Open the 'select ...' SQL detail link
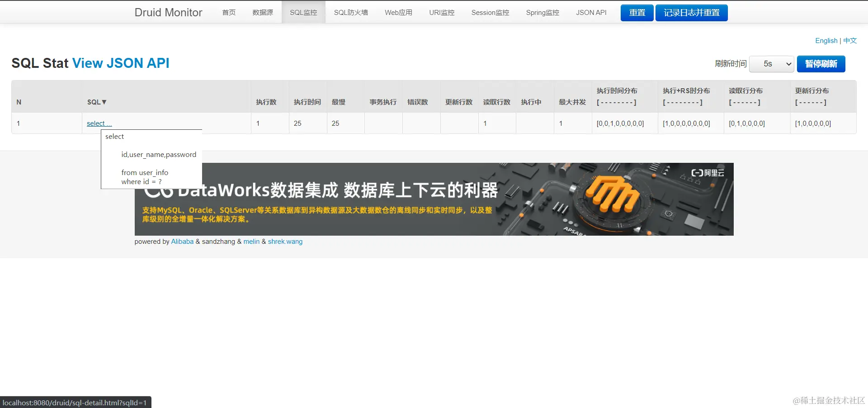Image resolution: width=868 pixels, height=408 pixels. click(99, 123)
